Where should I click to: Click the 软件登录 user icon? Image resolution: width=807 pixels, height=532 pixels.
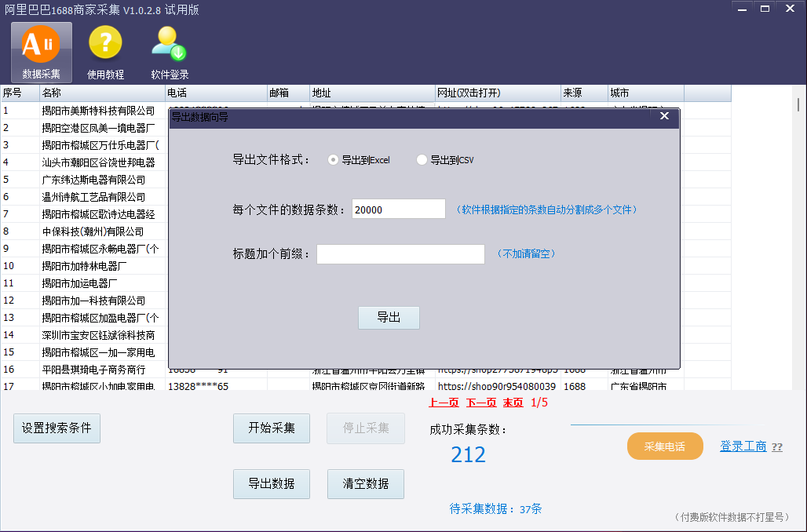(170, 52)
